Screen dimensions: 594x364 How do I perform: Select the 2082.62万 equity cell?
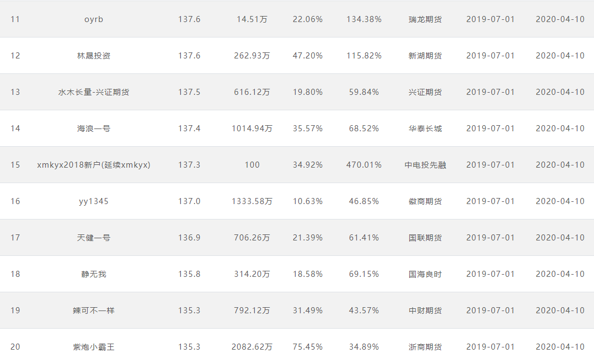pos(252,346)
